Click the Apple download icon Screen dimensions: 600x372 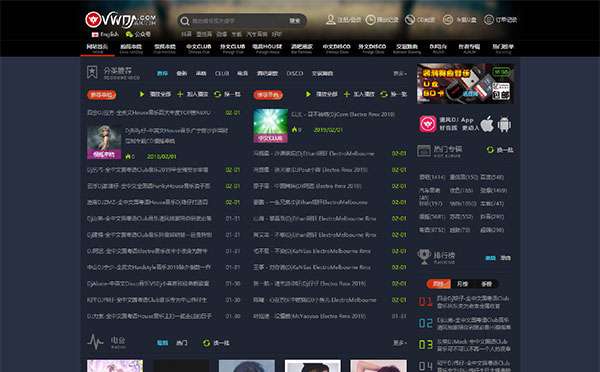coord(487,124)
